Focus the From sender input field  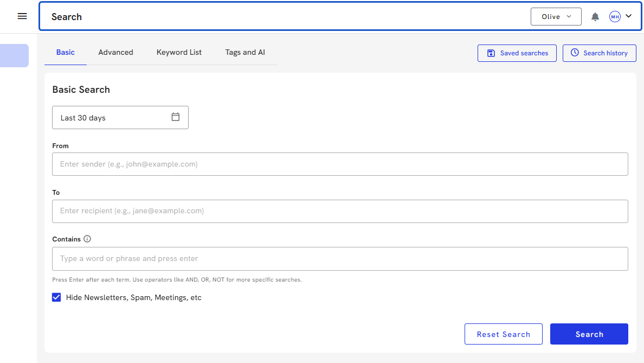click(x=340, y=164)
